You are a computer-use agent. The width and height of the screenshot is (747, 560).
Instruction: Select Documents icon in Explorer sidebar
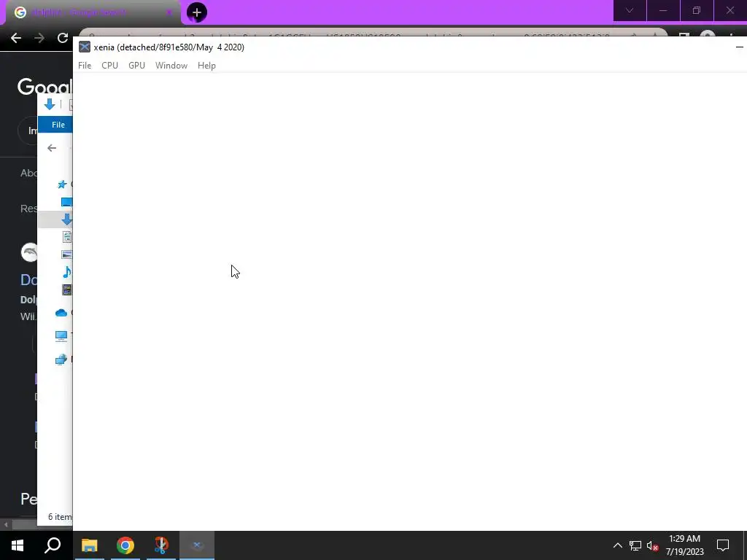(x=66, y=237)
